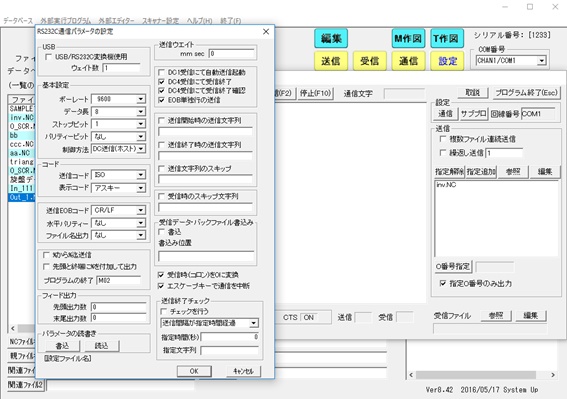
Task: Click the yellow 通信 button
Action: (x=408, y=61)
